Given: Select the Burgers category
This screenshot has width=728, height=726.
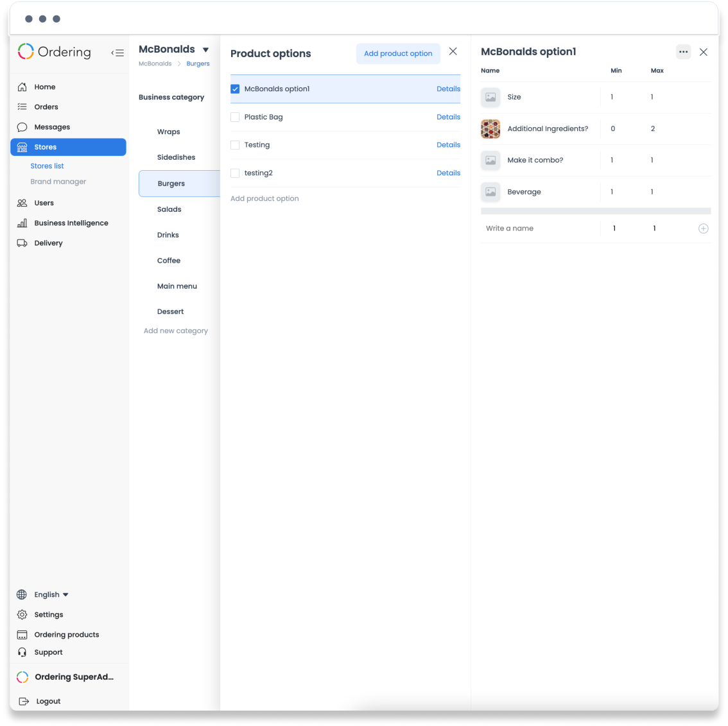Looking at the screenshot, I should pyautogui.click(x=179, y=184).
